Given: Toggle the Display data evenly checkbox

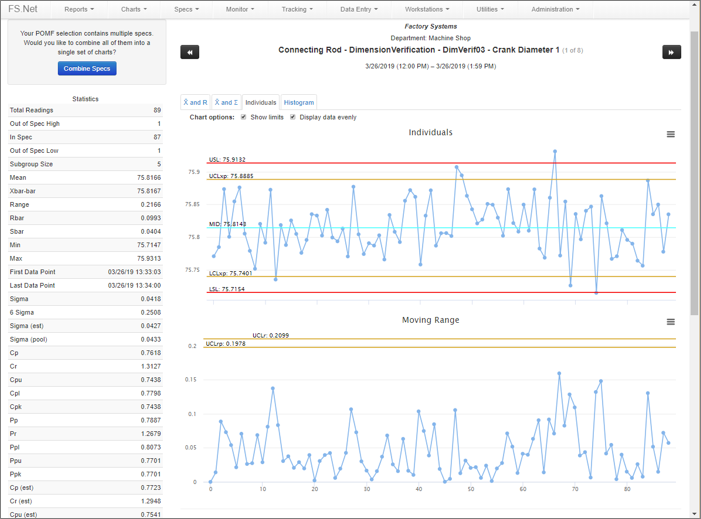Looking at the screenshot, I should (x=293, y=117).
